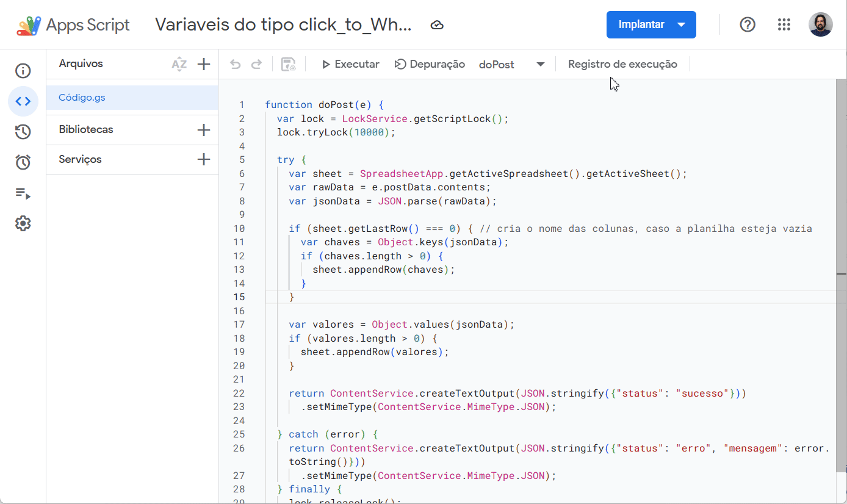Add a library next to Bibliotecas
The height and width of the screenshot is (504, 847).
click(204, 130)
